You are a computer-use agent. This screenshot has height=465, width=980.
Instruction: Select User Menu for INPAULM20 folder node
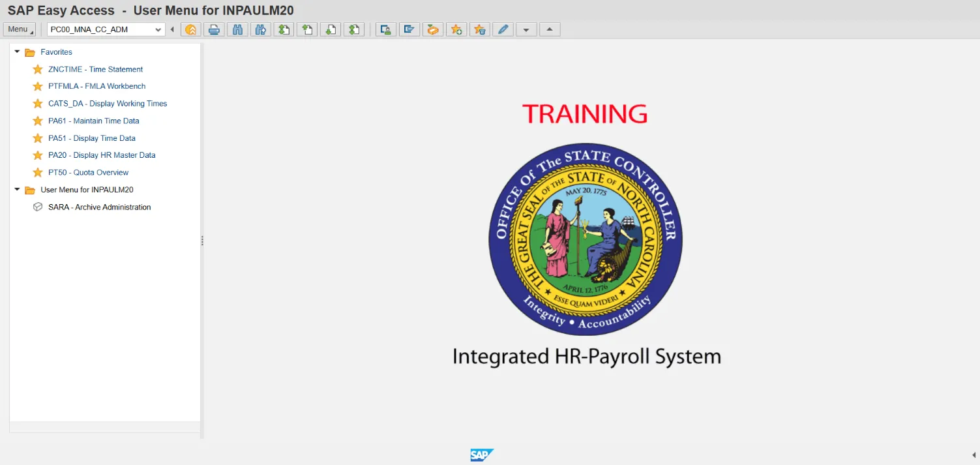87,190
